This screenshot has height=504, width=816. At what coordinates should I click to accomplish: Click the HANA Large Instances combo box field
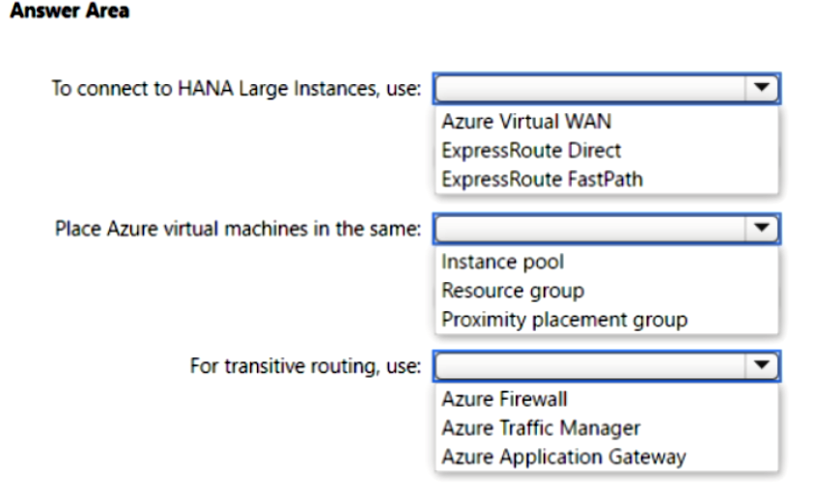(x=606, y=88)
